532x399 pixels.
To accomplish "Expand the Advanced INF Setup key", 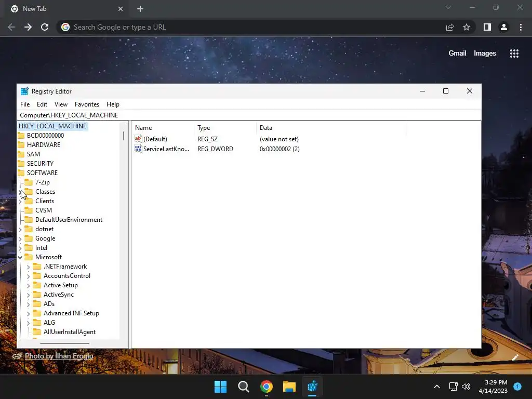I will pyautogui.click(x=28, y=314).
